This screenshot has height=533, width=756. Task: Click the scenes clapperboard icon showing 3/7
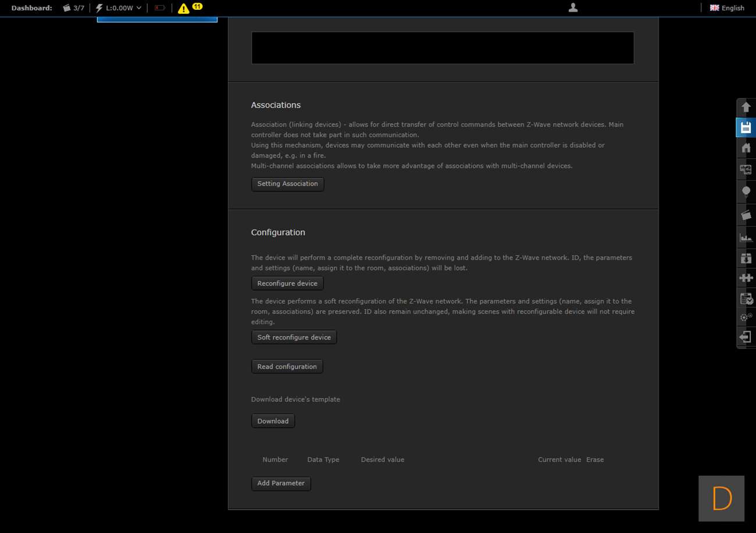click(67, 8)
